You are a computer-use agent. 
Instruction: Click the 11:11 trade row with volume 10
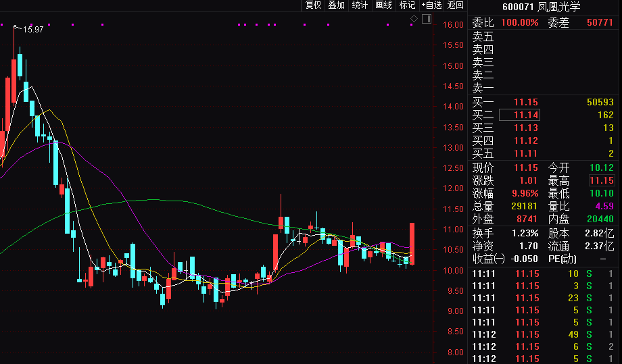(x=543, y=274)
